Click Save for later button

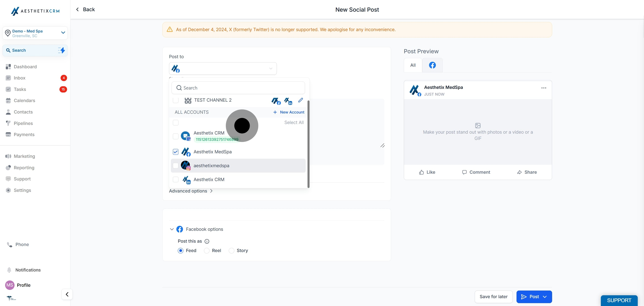point(493,297)
